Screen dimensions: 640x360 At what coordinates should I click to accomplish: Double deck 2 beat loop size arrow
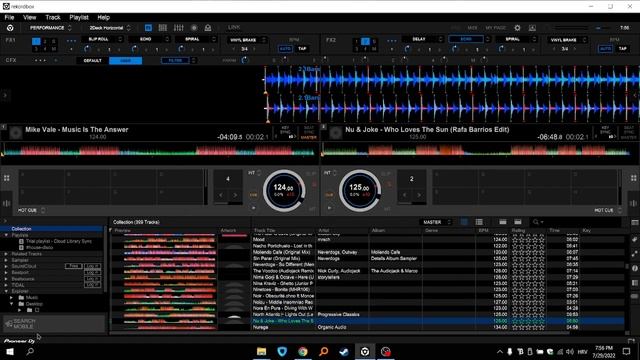[x=419, y=195]
